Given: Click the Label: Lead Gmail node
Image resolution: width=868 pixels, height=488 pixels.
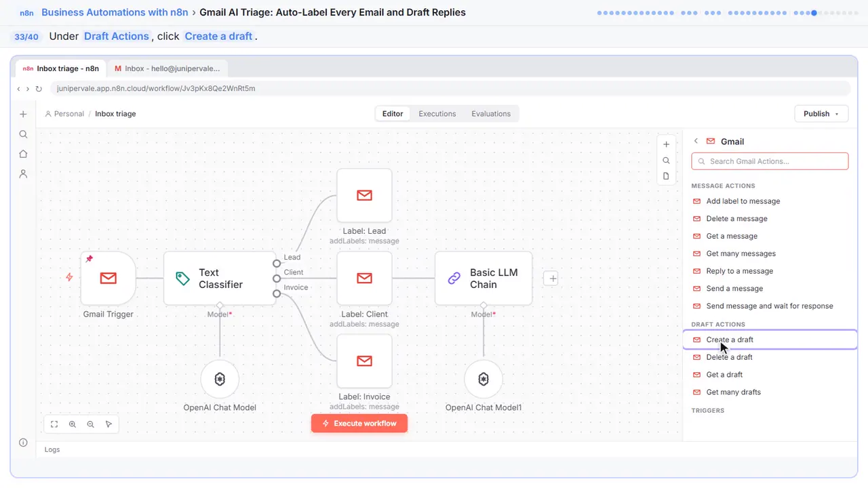Looking at the screenshot, I should click(x=364, y=195).
